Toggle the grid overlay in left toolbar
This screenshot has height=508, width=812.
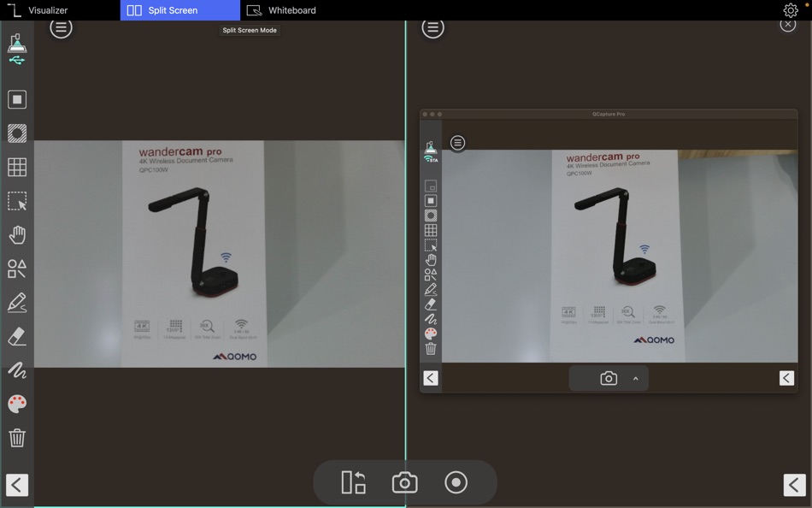click(x=17, y=167)
